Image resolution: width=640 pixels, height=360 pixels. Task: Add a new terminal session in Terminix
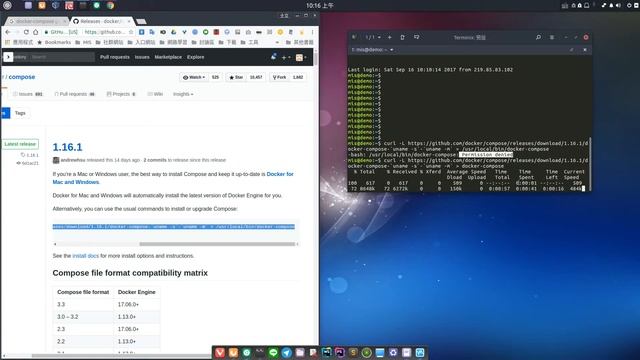click(389, 37)
